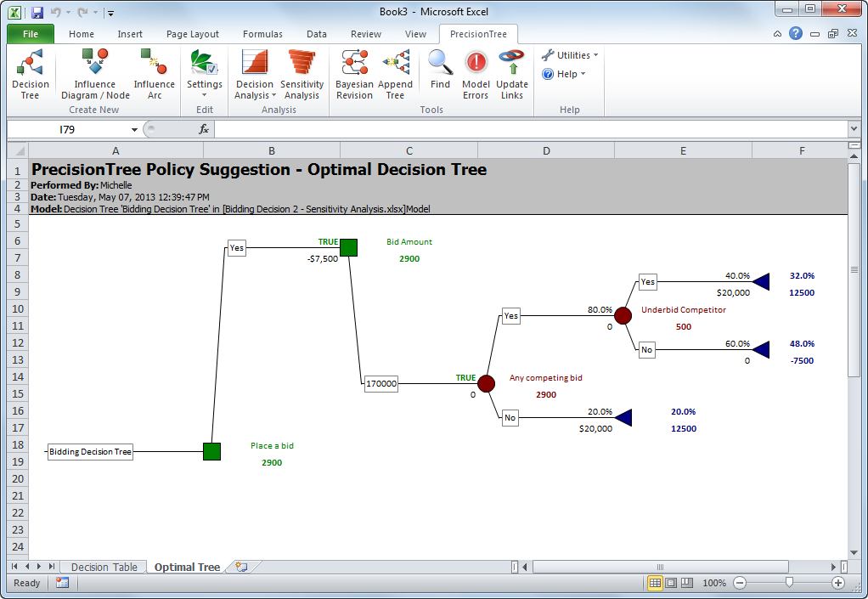
Task: Save the workbook from quick access toolbar
Action: point(37,12)
